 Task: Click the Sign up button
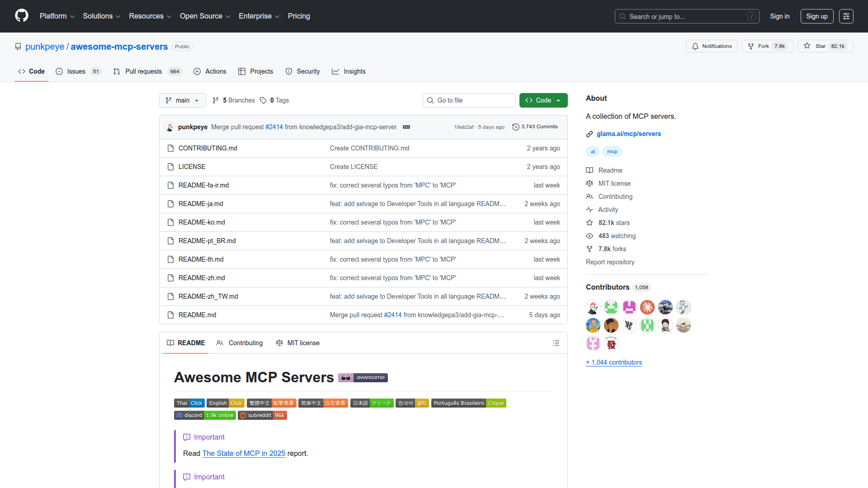(x=816, y=16)
